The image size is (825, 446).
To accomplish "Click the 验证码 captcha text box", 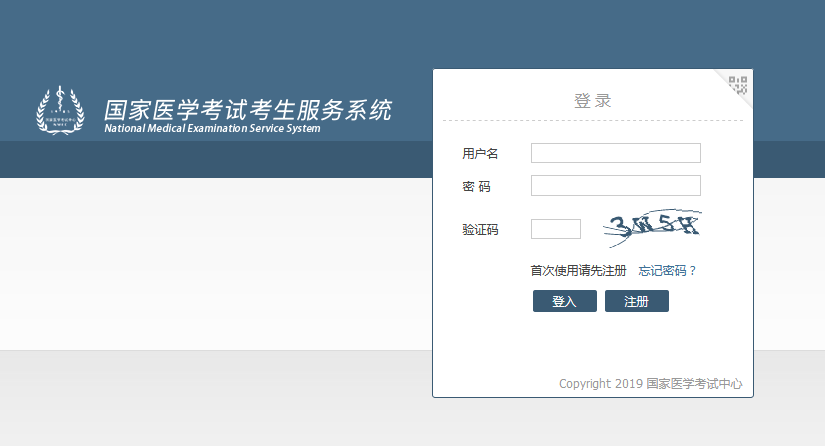I will click(x=555, y=229).
